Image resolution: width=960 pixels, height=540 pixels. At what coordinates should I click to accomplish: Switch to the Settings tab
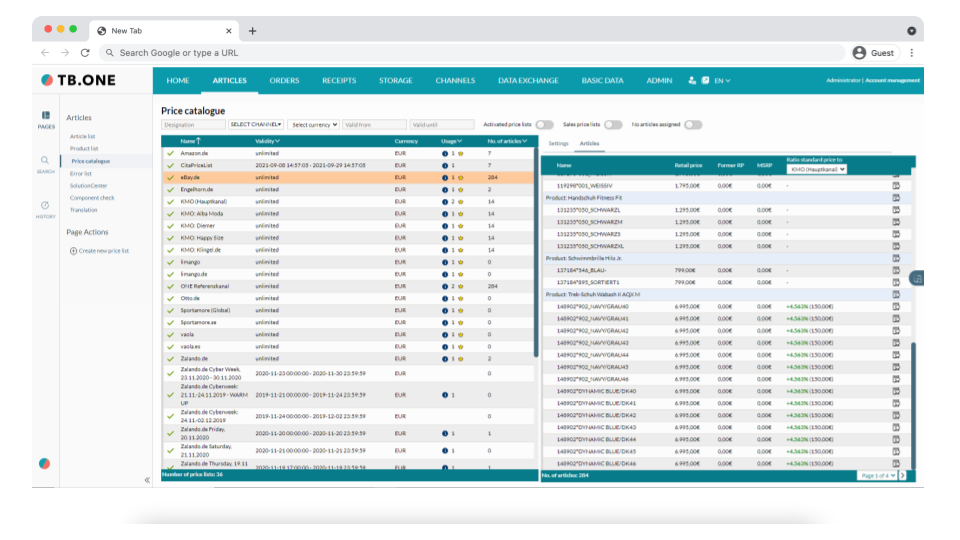coord(558,144)
